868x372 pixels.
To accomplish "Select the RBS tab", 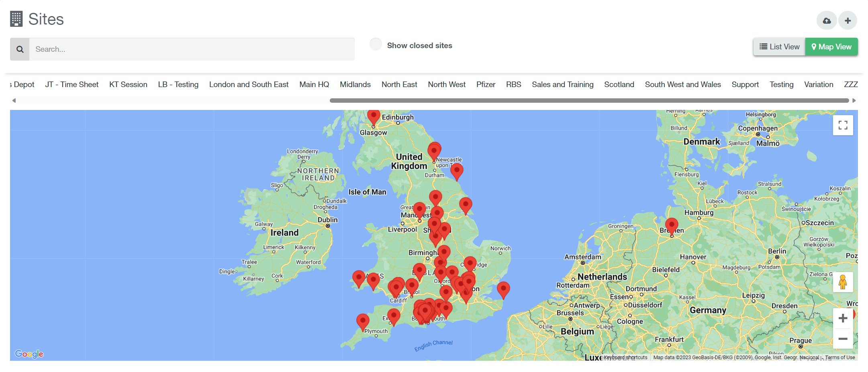I will [x=513, y=85].
